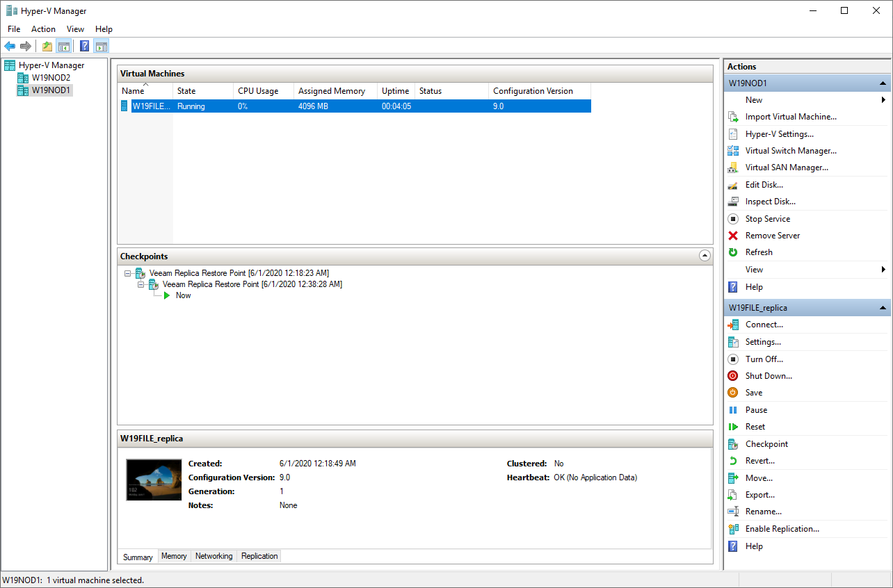
Task: Collapse the Checkpoints panel
Action: point(705,256)
